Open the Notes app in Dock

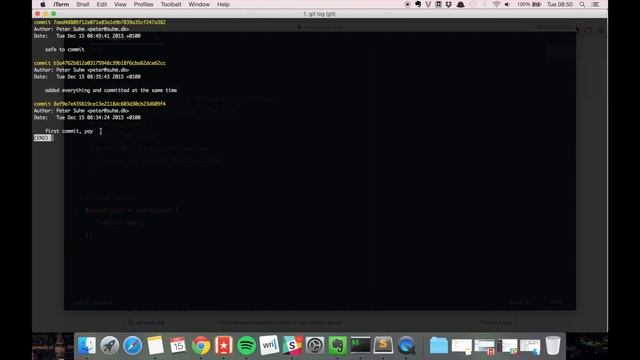(x=155, y=345)
